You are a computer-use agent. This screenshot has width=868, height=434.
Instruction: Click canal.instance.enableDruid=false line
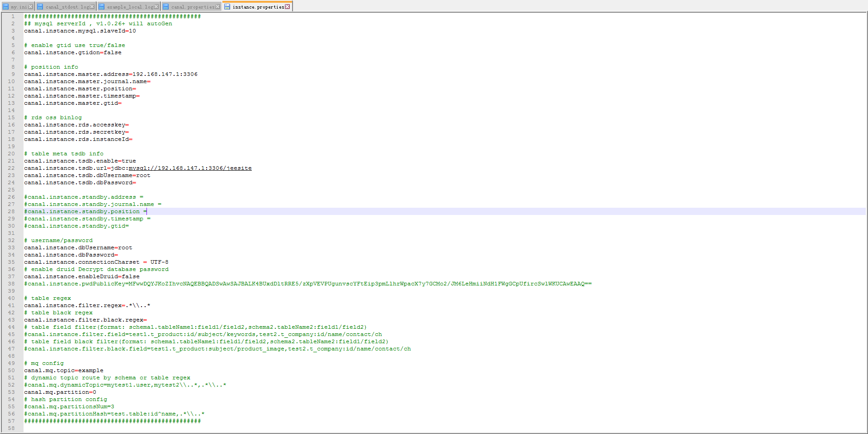[82, 276]
